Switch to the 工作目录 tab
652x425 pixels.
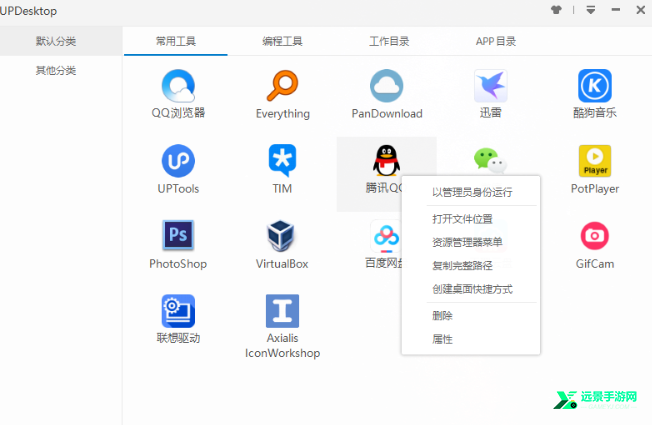(389, 41)
